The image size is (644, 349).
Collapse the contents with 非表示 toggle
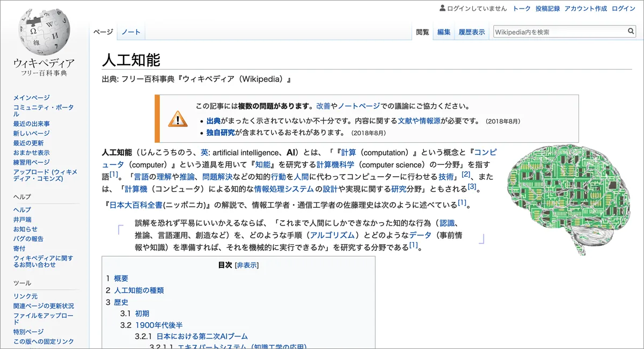(x=246, y=265)
